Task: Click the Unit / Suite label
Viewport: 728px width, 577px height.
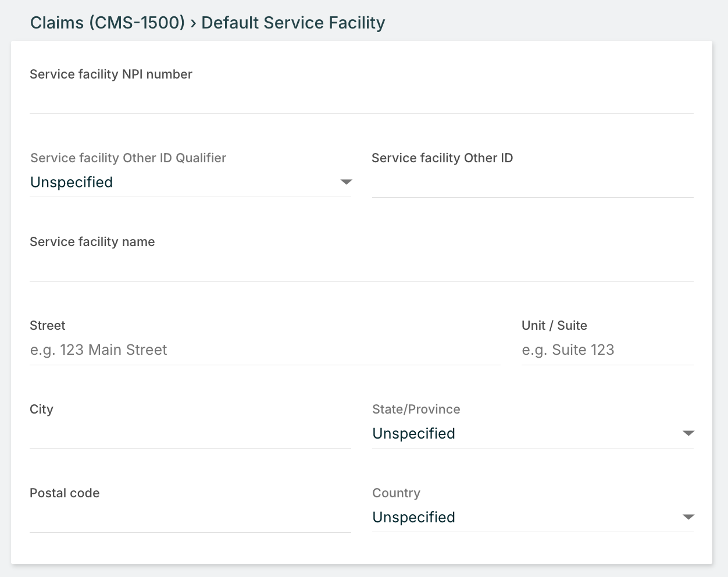Action: tap(554, 326)
